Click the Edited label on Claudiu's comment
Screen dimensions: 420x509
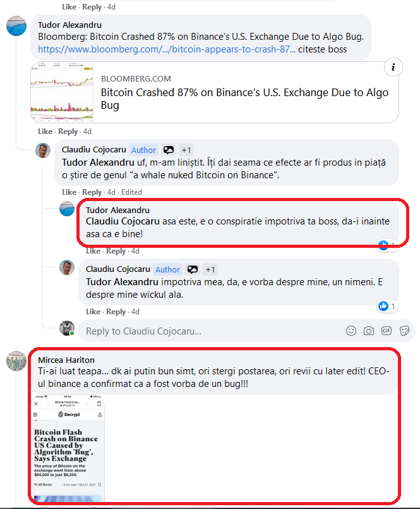point(131,192)
